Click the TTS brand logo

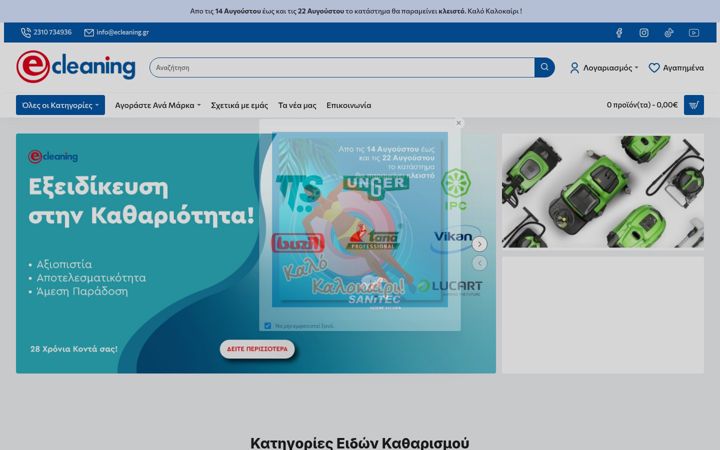tap(298, 192)
